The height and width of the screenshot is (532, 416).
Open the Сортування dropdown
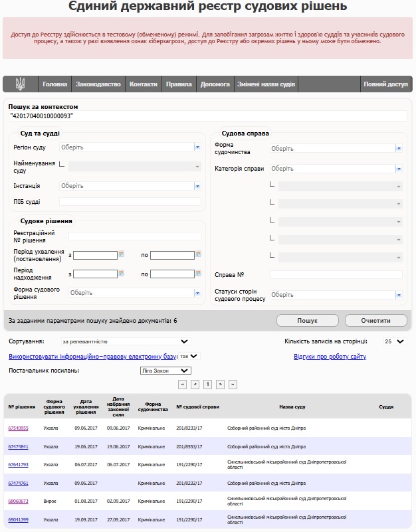[126, 341]
